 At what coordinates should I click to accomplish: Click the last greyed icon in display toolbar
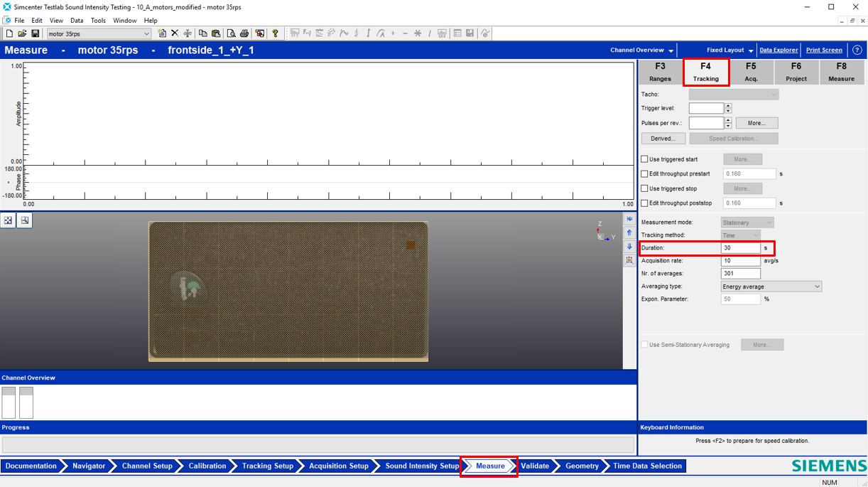tap(485, 33)
